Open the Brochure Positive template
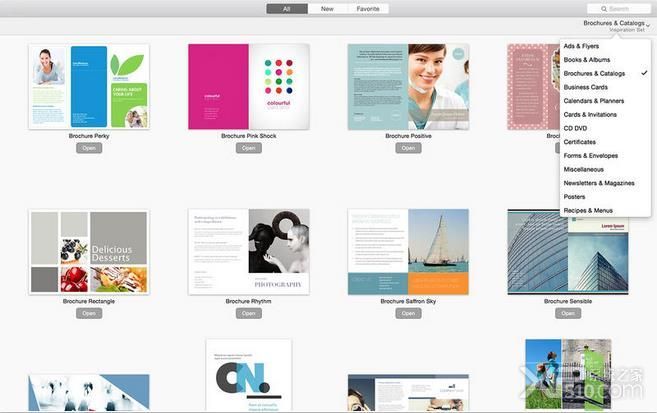The image size is (657, 413). [408, 148]
